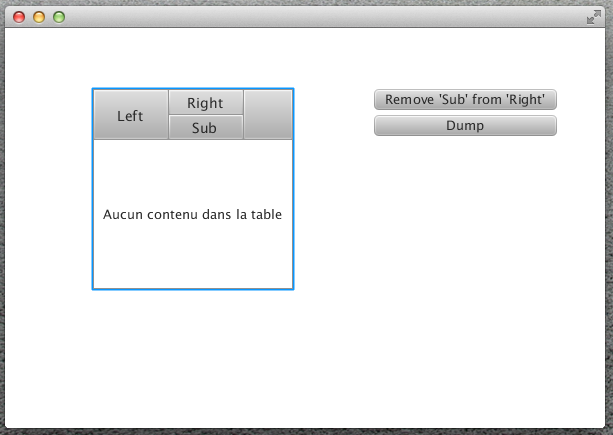Viewport: 613px width, 435px height.
Task: Enter full screen via the arrows icon
Action: pyautogui.click(x=593, y=16)
